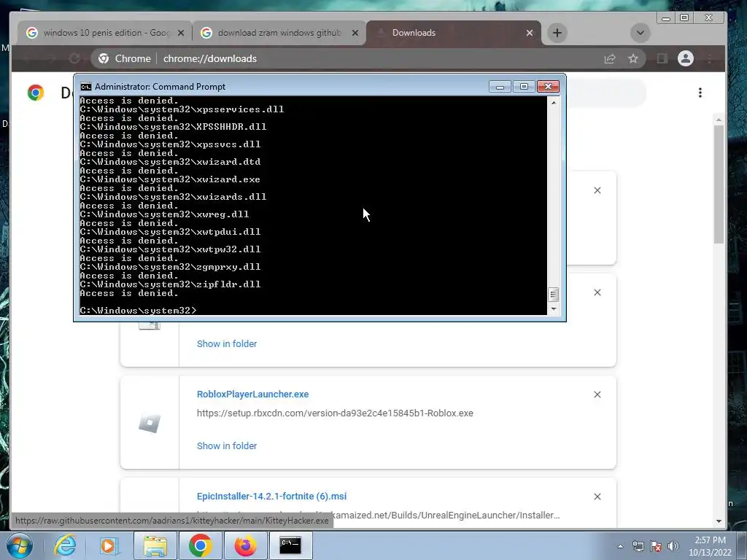Click the Chrome downloads page scrollbar thumb
The height and width of the screenshot is (560, 747).
[719, 184]
